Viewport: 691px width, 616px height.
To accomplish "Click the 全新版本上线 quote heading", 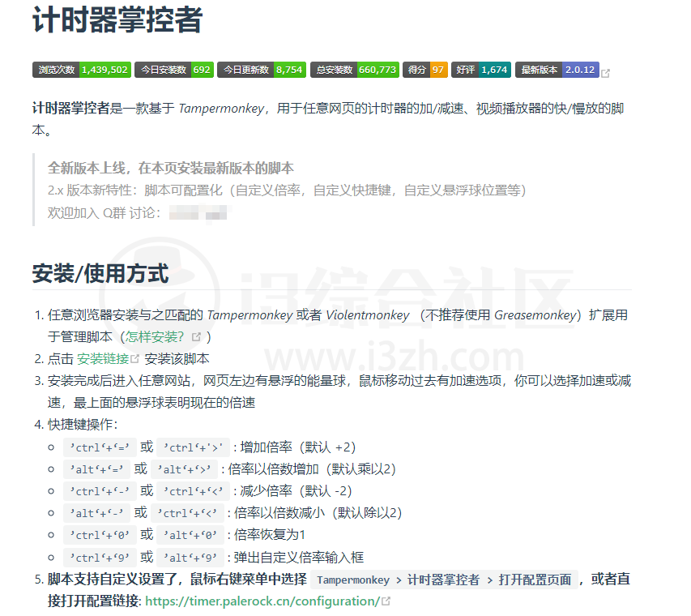I will click(171, 168).
